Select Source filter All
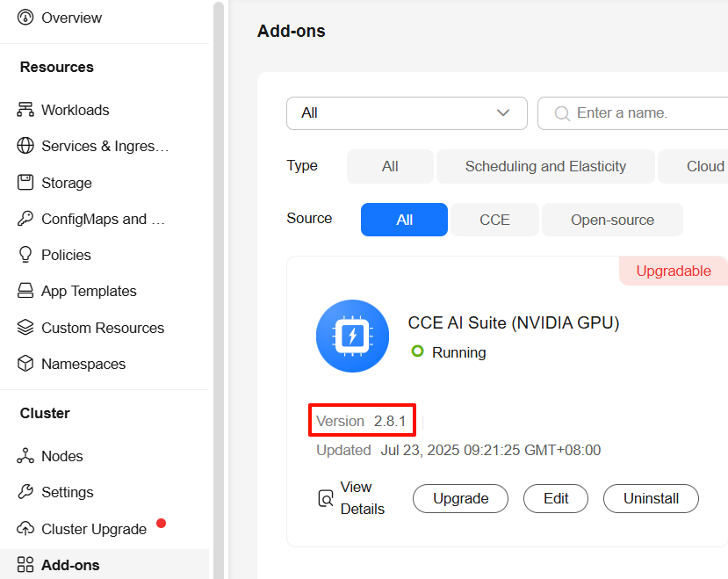728x579 pixels. tap(404, 220)
